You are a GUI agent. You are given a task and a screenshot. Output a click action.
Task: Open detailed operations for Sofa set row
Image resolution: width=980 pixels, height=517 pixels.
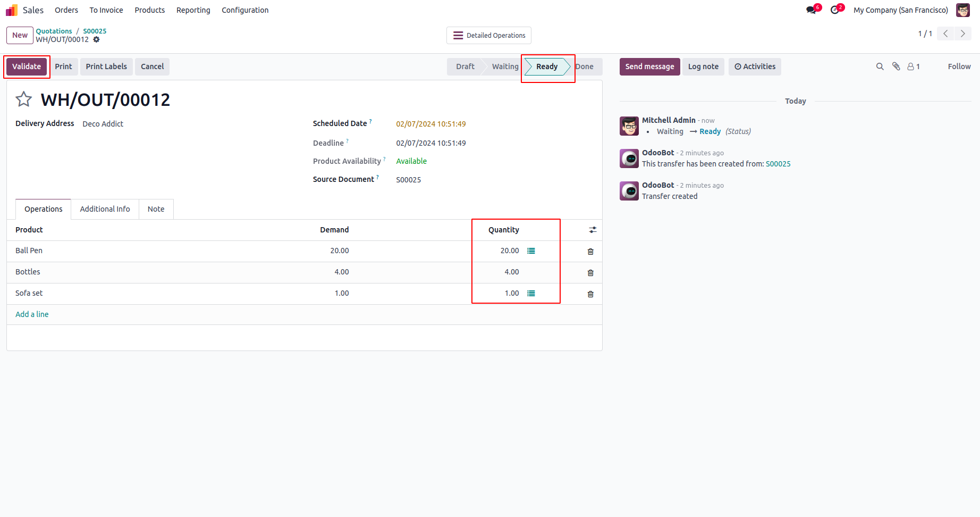click(531, 293)
